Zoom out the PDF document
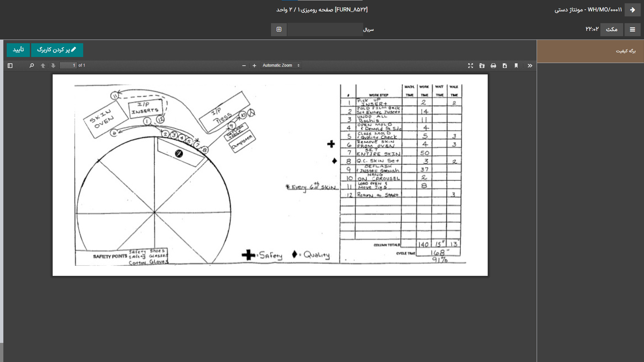 pos(244,66)
